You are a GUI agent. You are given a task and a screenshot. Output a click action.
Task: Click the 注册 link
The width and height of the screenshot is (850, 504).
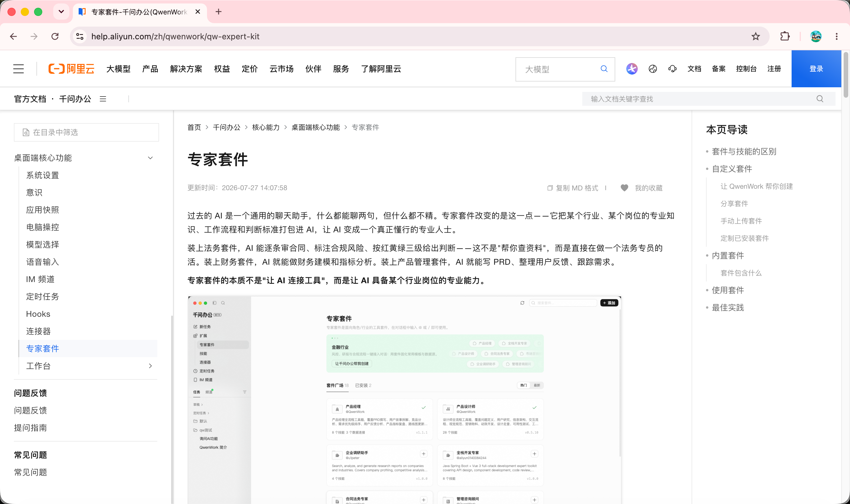pos(774,69)
